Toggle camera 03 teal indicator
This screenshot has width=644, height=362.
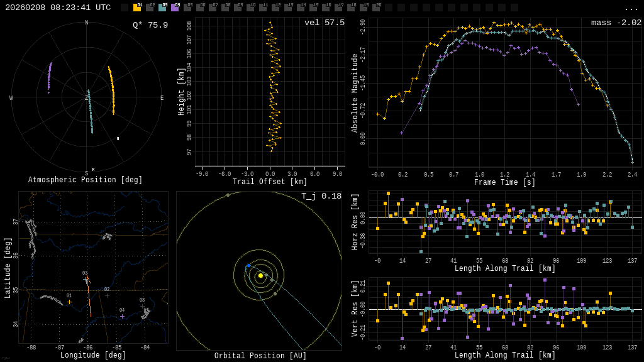[162, 8]
